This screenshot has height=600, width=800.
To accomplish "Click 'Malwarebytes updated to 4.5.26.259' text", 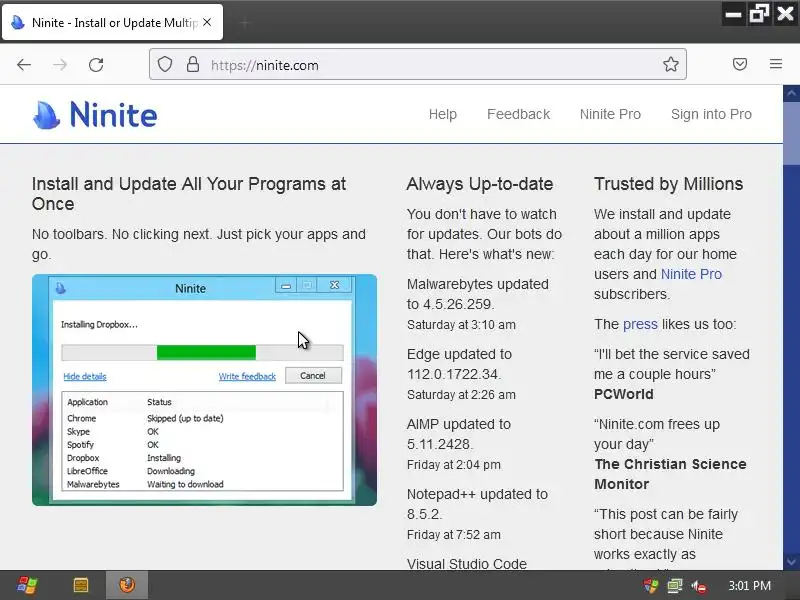I will (478, 294).
